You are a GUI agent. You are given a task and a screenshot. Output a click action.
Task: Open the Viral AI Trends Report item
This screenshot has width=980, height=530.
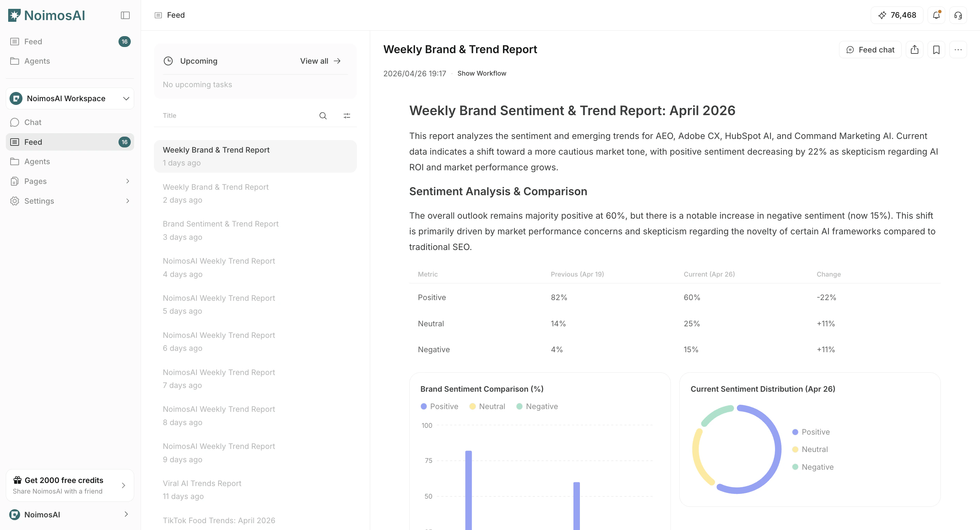tap(255, 490)
